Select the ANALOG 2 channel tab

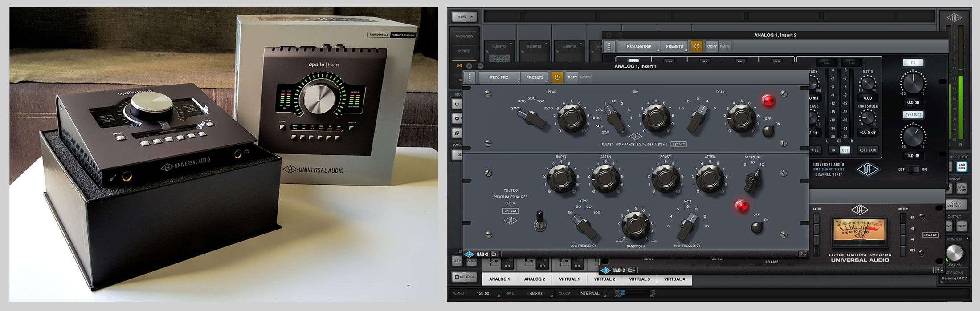[x=535, y=279]
